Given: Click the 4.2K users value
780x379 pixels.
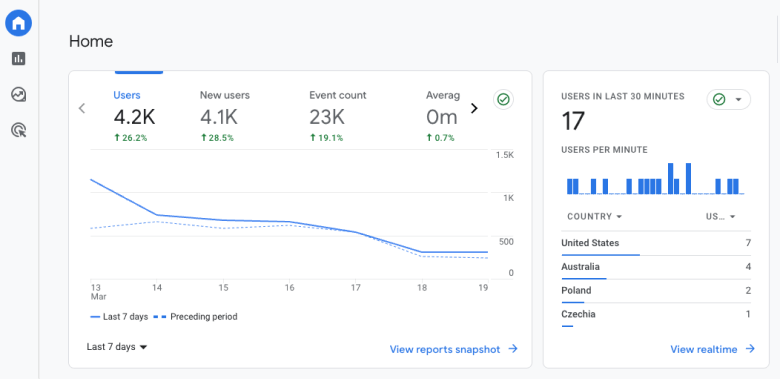Looking at the screenshot, I should tap(134, 117).
